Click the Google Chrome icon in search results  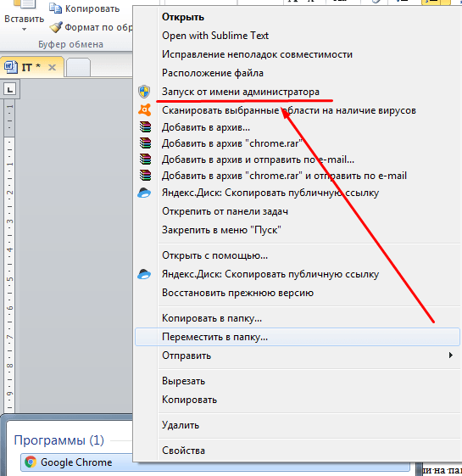pos(31,462)
